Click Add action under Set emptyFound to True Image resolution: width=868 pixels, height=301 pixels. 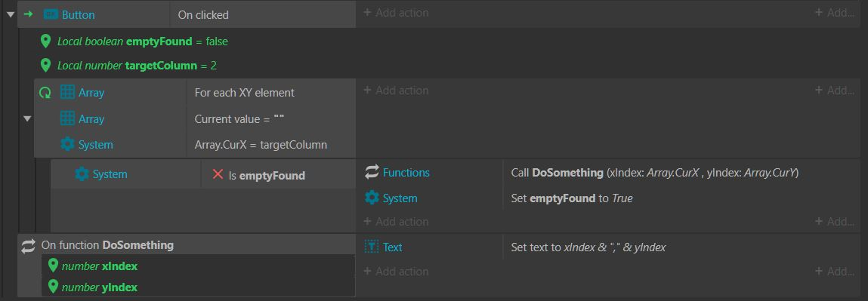point(396,222)
